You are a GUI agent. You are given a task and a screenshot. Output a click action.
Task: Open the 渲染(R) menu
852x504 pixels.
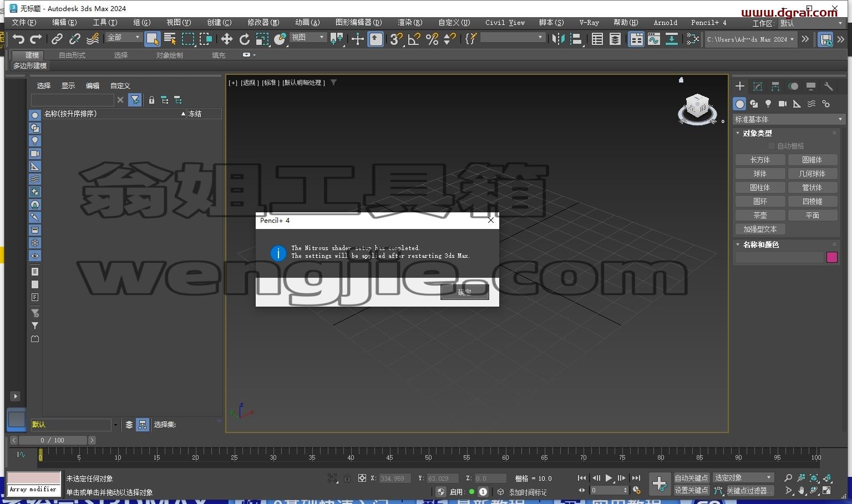410,23
